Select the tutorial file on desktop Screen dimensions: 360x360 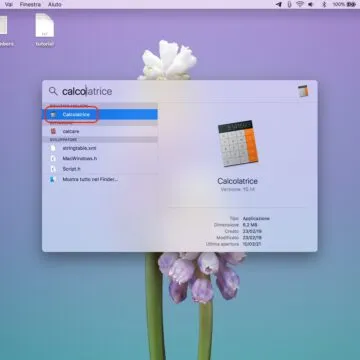[45, 30]
